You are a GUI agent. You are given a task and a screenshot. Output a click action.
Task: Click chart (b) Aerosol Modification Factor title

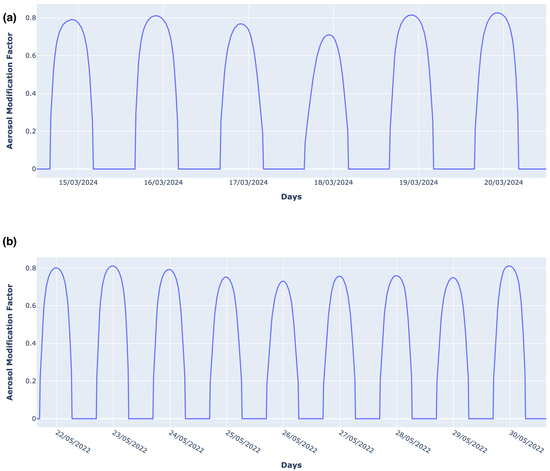click(x=9, y=342)
